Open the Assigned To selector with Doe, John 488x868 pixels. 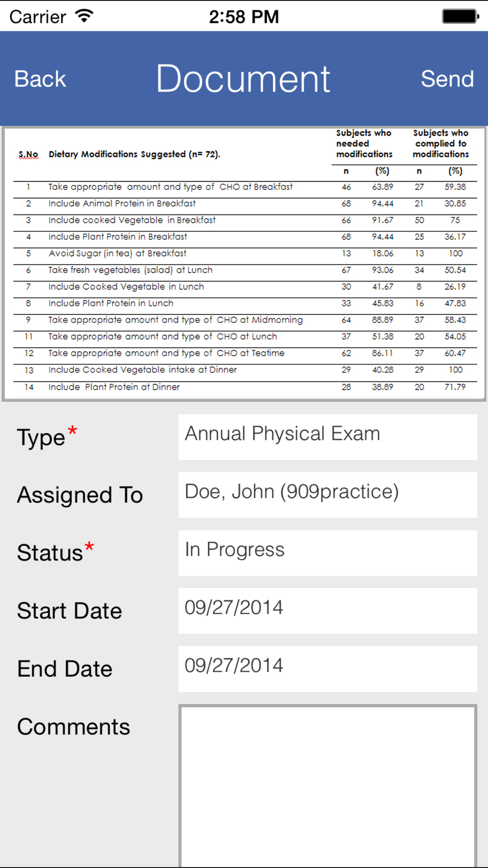(x=327, y=494)
